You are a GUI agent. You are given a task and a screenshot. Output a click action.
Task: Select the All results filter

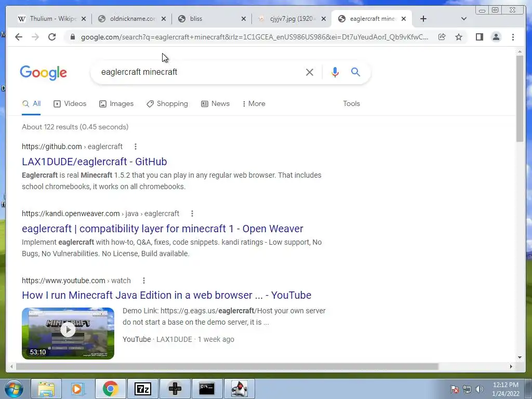[31, 104]
